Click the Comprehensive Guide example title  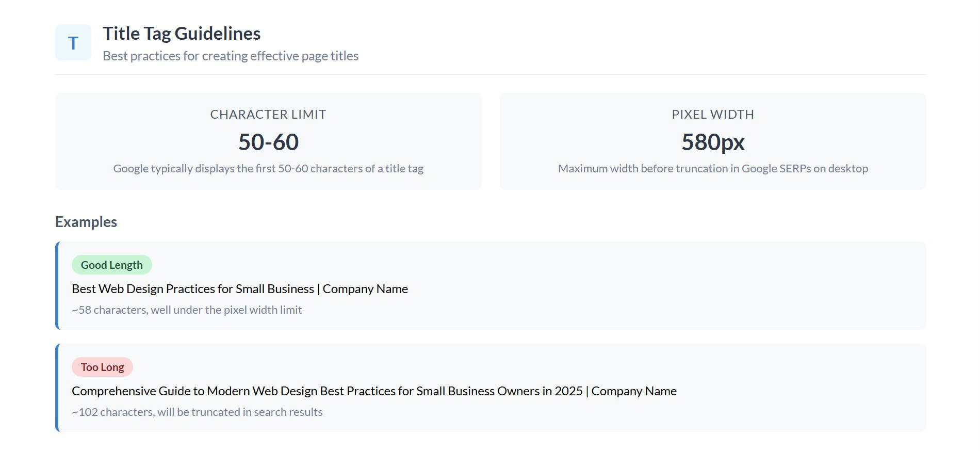click(x=374, y=391)
